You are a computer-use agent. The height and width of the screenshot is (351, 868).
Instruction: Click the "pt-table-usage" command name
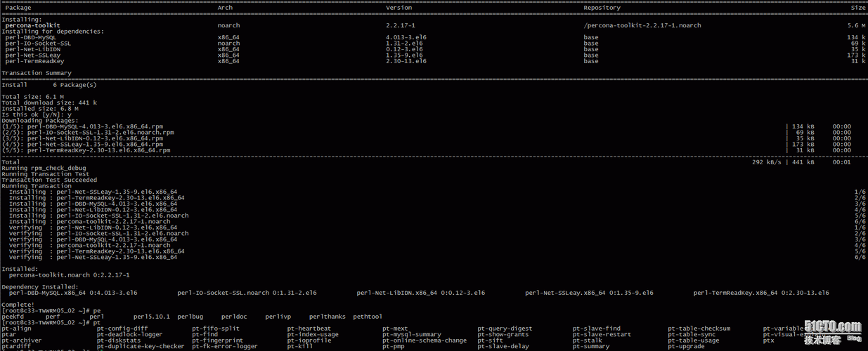point(694,340)
